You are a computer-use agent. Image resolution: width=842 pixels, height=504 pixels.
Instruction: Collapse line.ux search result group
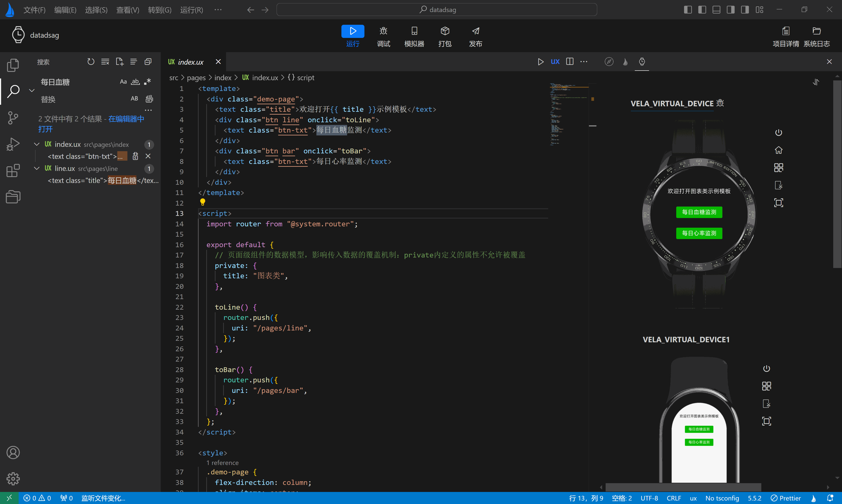37,169
